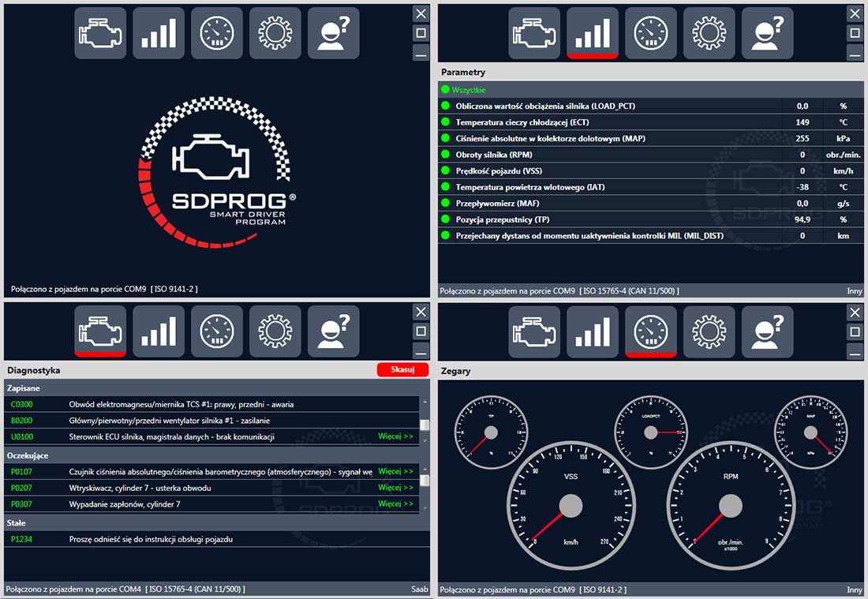The image size is (868, 599).
Task: Click the red Skasuj button
Action: (402, 370)
